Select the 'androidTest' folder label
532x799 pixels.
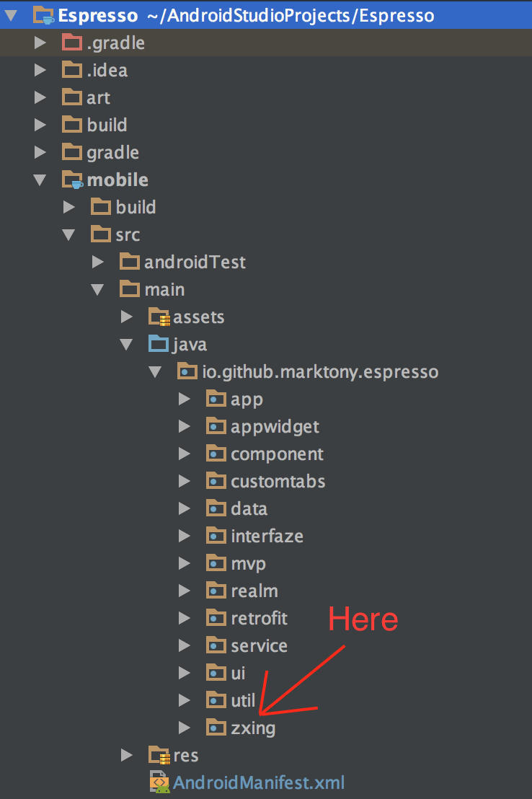195,262
